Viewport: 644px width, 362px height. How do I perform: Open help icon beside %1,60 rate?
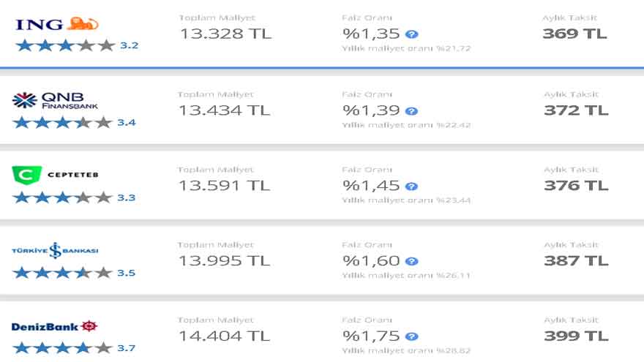coord(412,261)
